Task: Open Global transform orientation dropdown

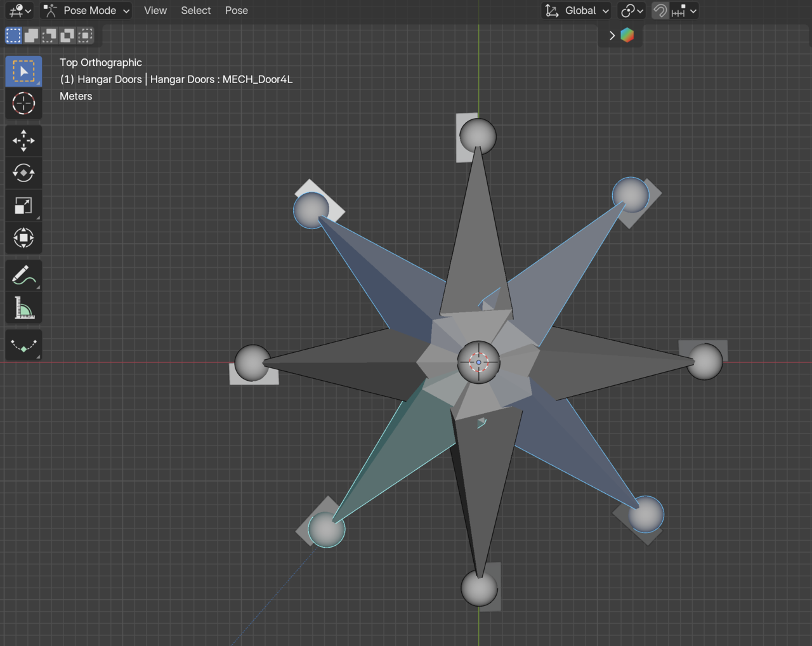Action: coord(577,11)
